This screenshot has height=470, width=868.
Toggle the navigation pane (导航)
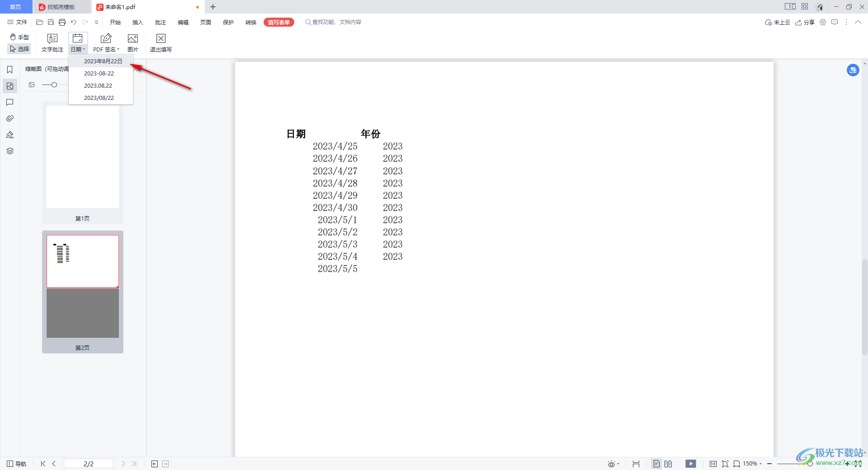pos(16,464)
